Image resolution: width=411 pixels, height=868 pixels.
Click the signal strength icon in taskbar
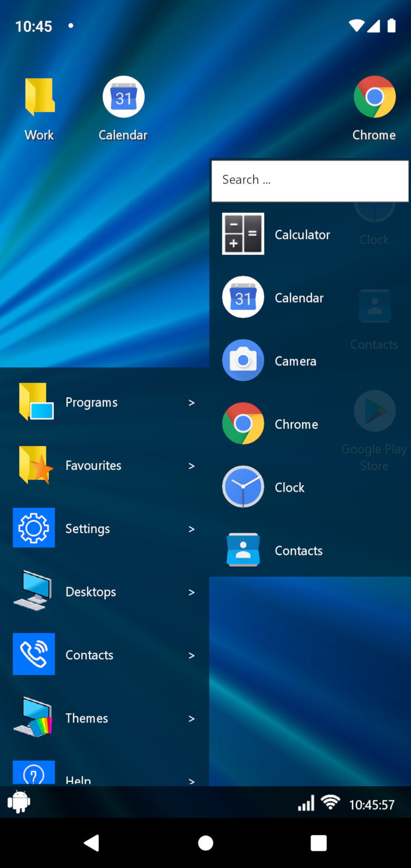tap(306, 803)
